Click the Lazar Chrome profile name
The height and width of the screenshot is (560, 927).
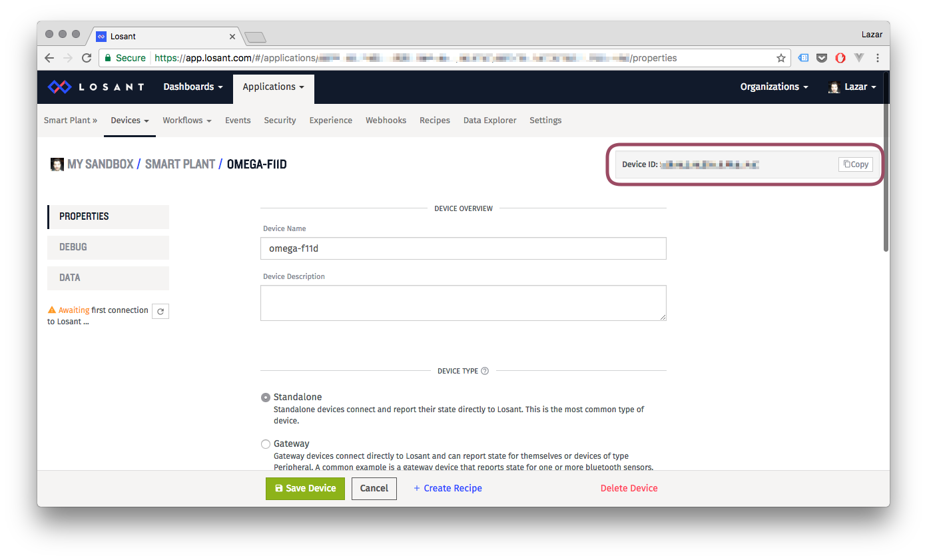(x=872, y=35)
